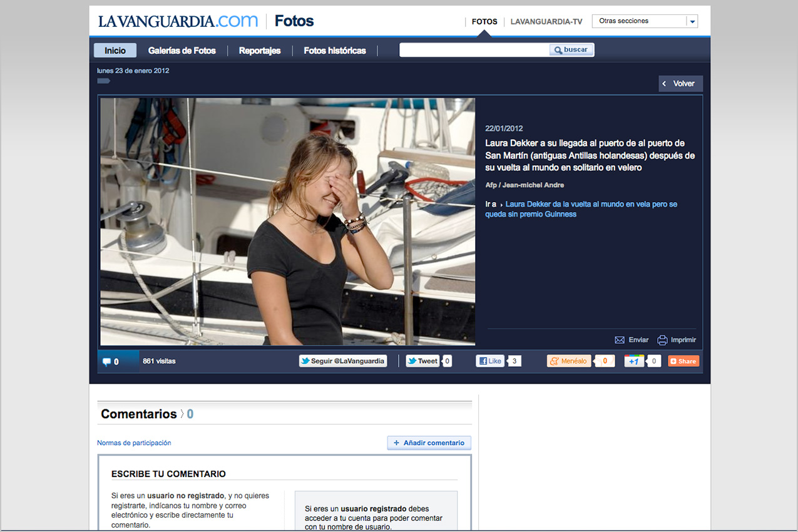Open the Reportajes section
The height and width of the screenshot is (532, 798).
click(x=260, y=51)
